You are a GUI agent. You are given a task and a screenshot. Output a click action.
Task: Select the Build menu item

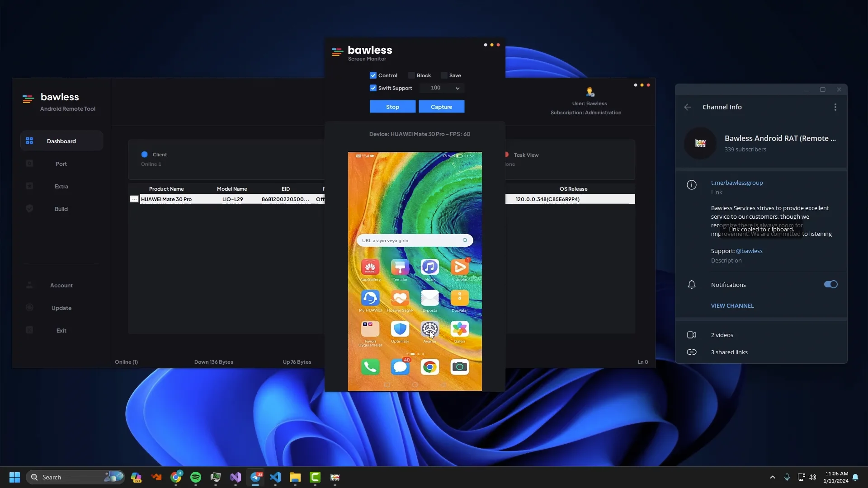pos(61,209)
